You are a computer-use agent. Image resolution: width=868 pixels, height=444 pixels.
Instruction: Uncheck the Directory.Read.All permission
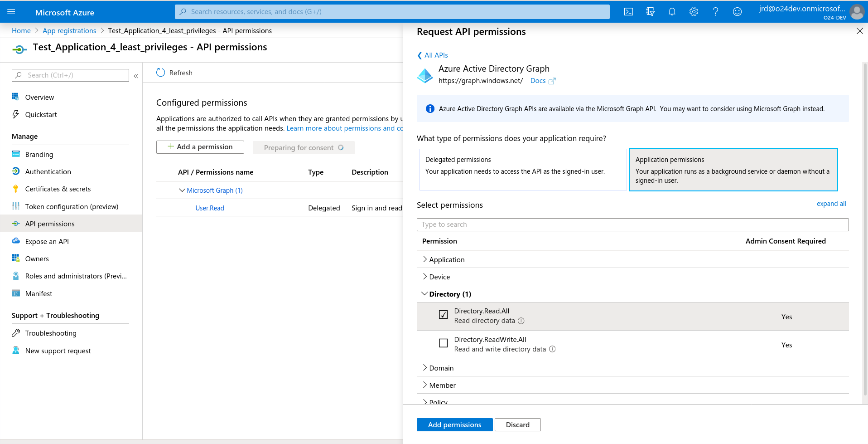443,314
